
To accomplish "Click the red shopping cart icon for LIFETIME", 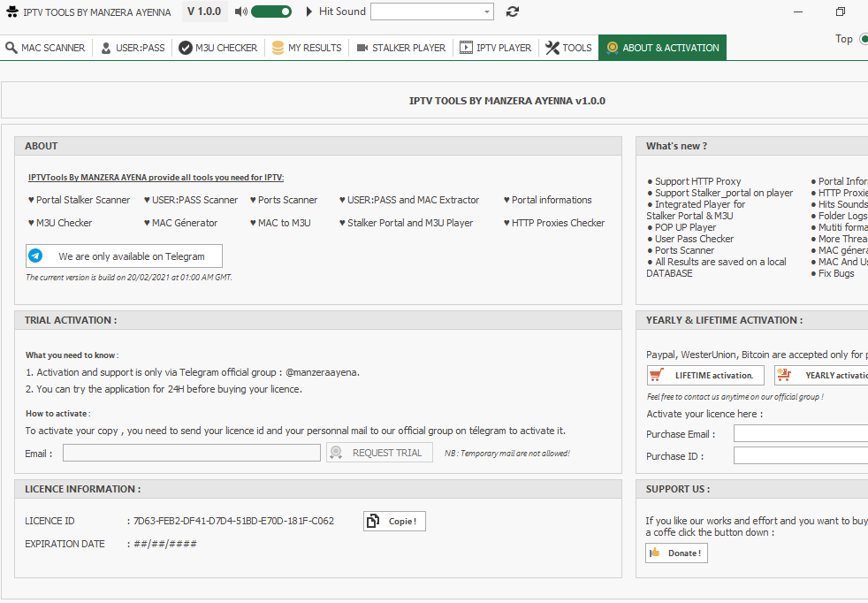I will point(657,375).
